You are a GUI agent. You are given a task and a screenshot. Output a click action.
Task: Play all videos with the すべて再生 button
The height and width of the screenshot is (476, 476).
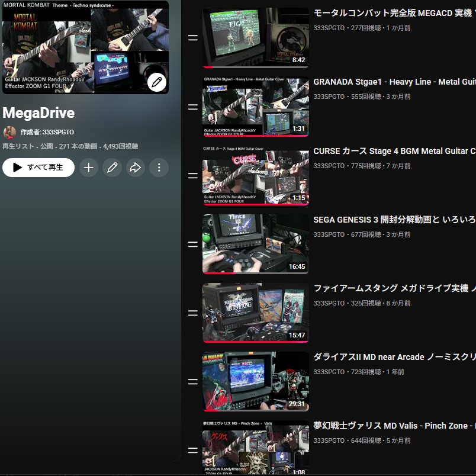click(x=38, y=168)
